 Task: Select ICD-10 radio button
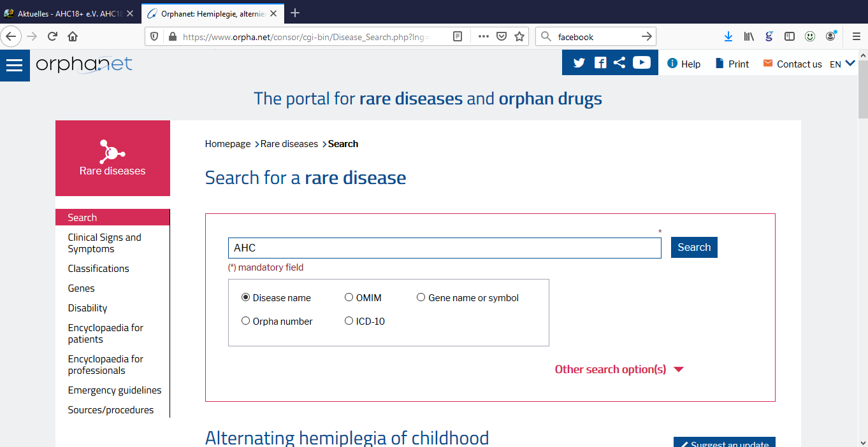[349, 321]
